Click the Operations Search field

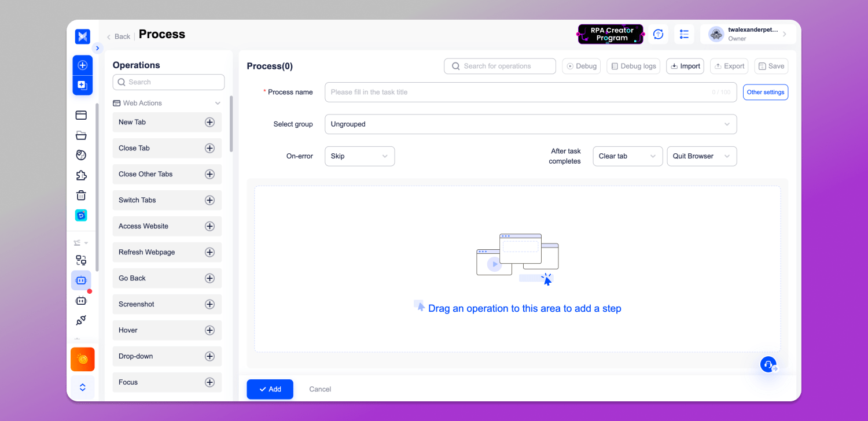pyautogui.click(x=168, y=82)
